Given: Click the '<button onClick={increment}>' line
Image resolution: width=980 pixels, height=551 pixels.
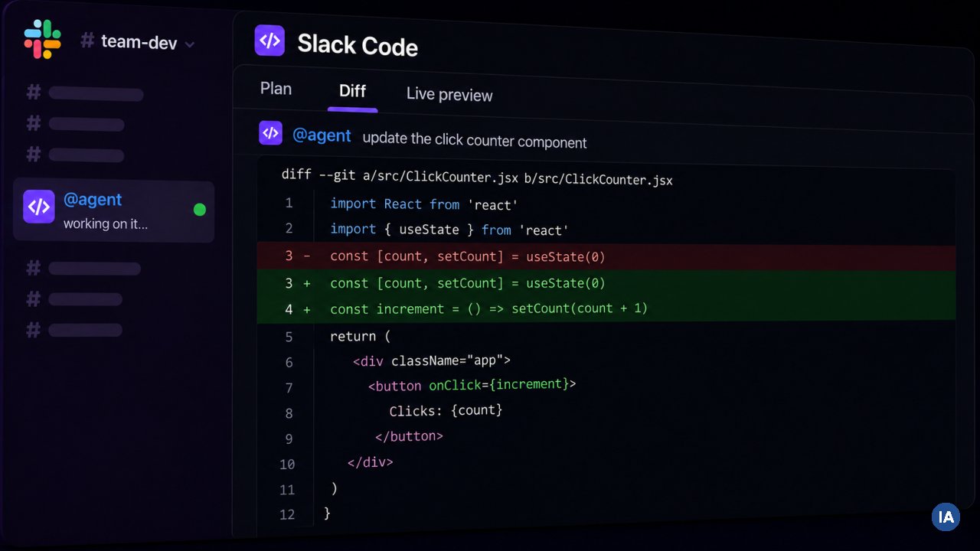Looking at the screenshot, I should (x=472, y=385).
